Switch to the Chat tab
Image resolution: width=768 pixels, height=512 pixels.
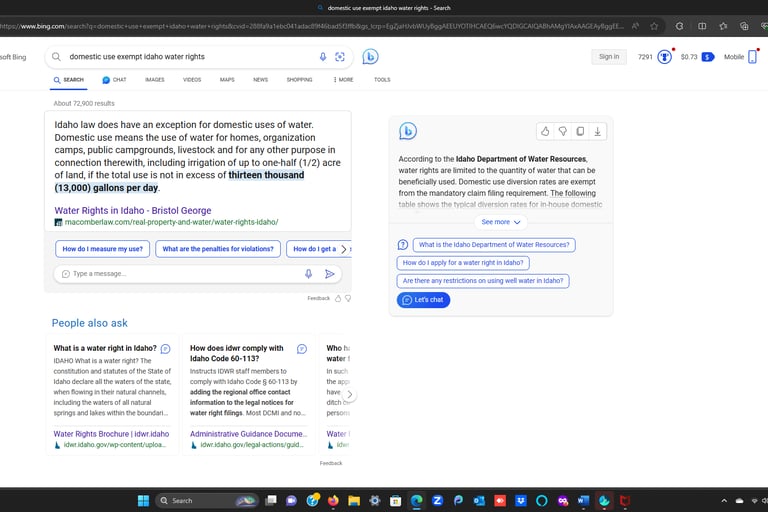(x=114, y=79)
